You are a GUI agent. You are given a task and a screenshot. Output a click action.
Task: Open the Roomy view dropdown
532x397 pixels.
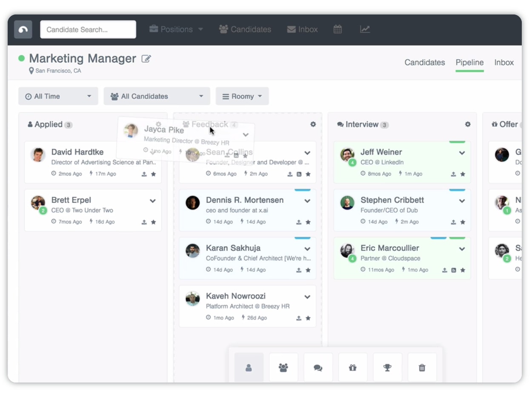(242, 96)
